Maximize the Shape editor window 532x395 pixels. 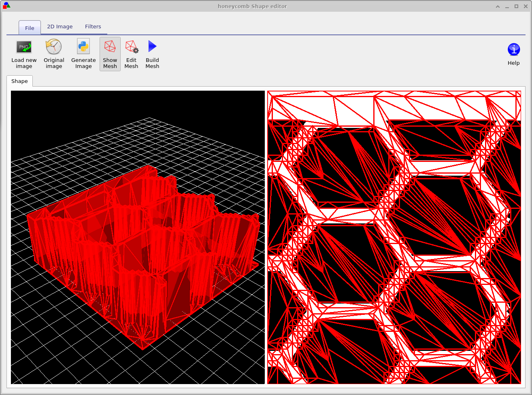517,6
